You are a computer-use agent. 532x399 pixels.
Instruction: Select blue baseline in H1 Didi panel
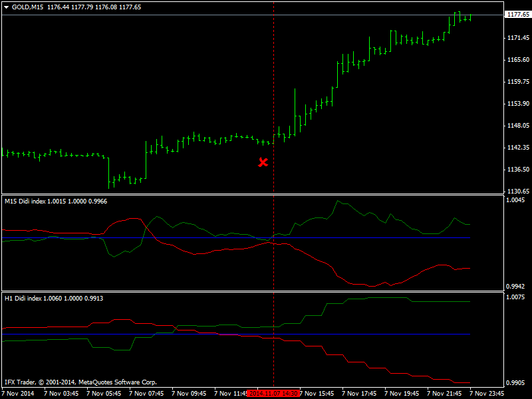coord(236,334)
